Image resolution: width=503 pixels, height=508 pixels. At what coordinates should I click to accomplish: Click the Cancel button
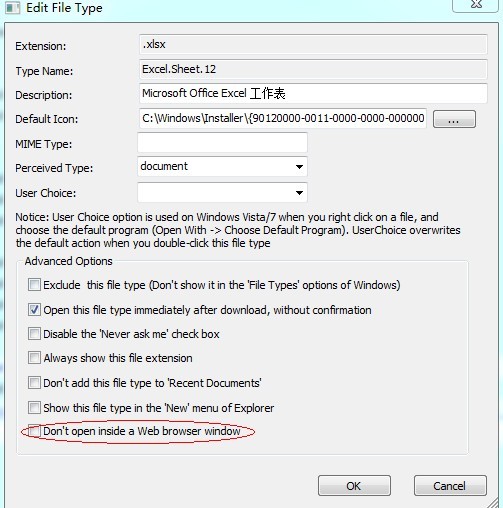coord(450,486)
